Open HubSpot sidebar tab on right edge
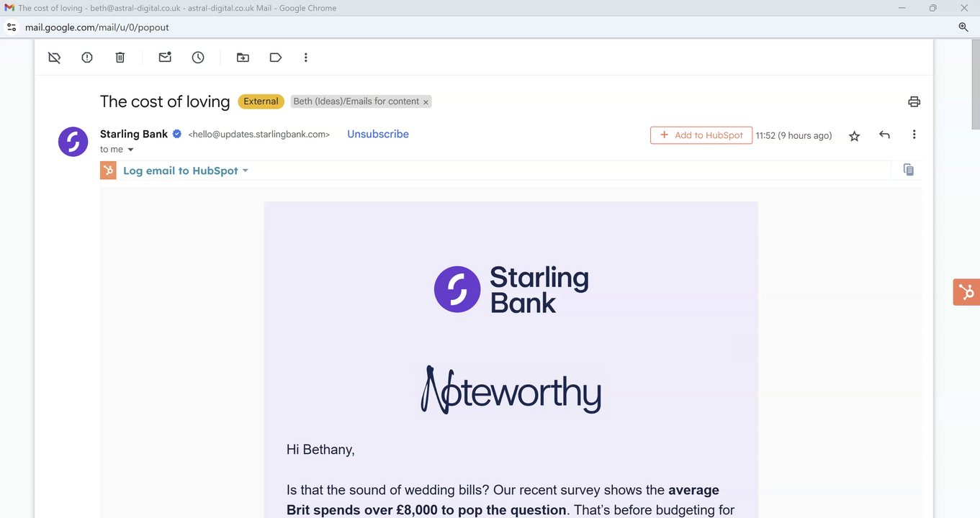 point(966,292)
